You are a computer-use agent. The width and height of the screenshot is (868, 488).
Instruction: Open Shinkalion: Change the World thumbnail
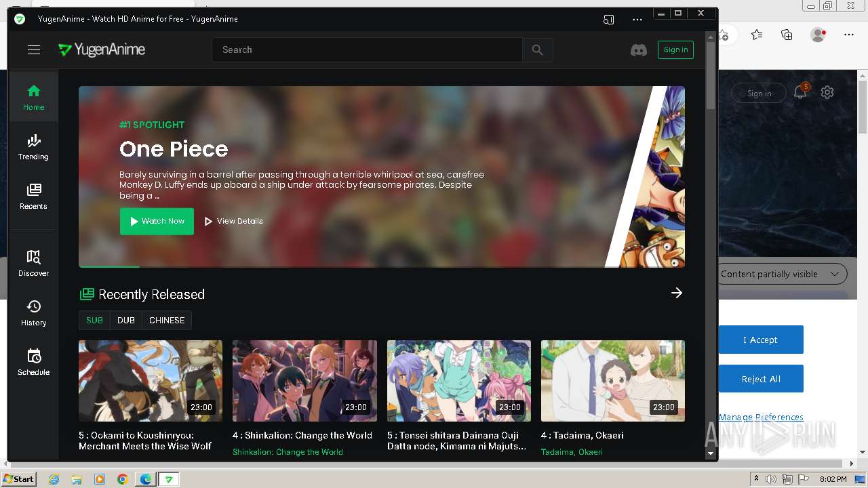click(304, 381)
